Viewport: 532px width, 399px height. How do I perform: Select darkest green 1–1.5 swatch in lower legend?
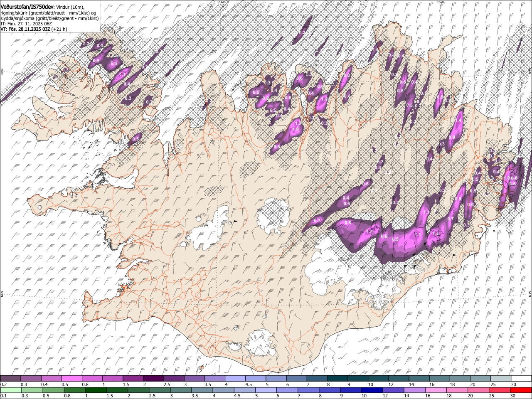pos(96,390)
